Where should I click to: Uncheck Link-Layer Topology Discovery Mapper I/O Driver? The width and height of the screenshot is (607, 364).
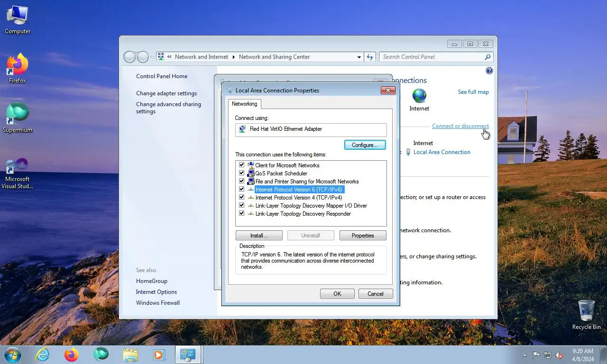241,205
